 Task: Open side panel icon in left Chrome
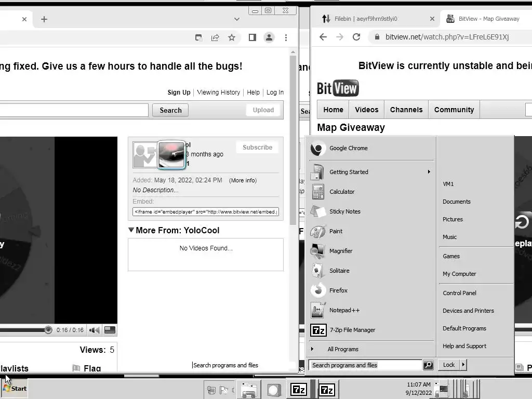tap(252, 37)
